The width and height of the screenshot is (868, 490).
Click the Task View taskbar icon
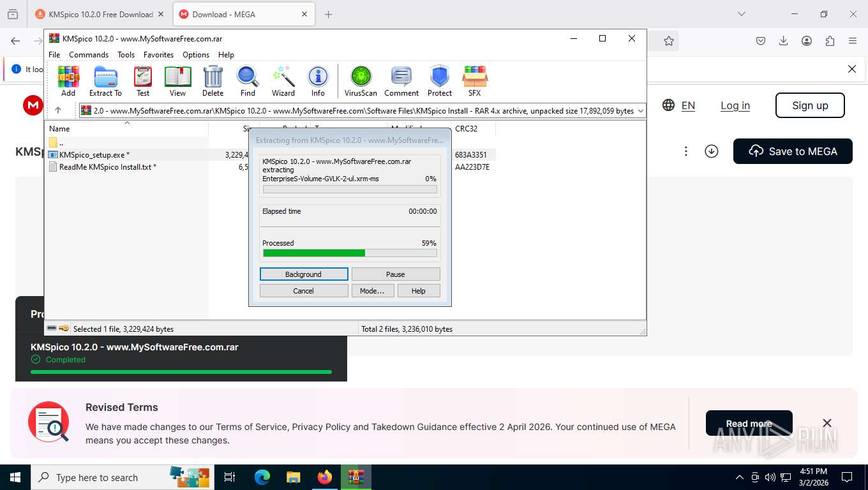point(230,477)
